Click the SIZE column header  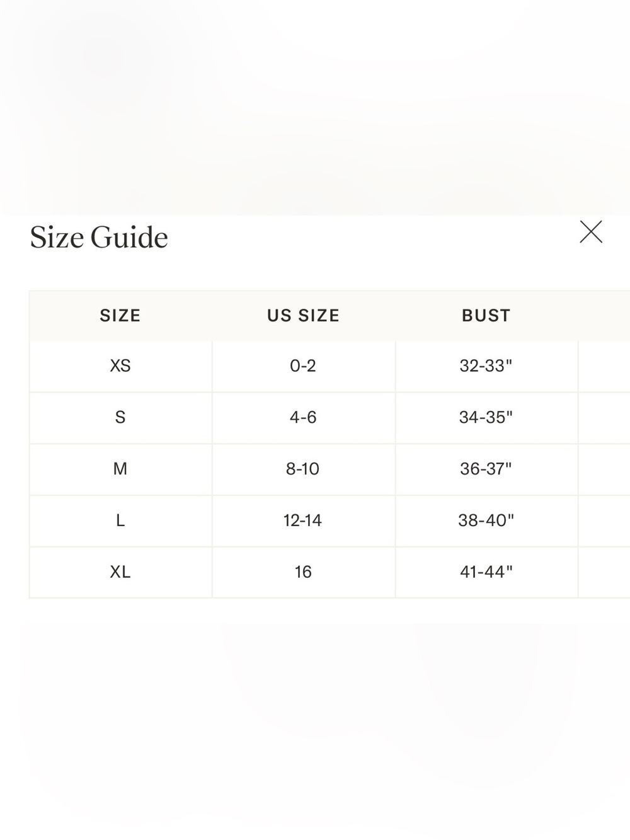120,316
